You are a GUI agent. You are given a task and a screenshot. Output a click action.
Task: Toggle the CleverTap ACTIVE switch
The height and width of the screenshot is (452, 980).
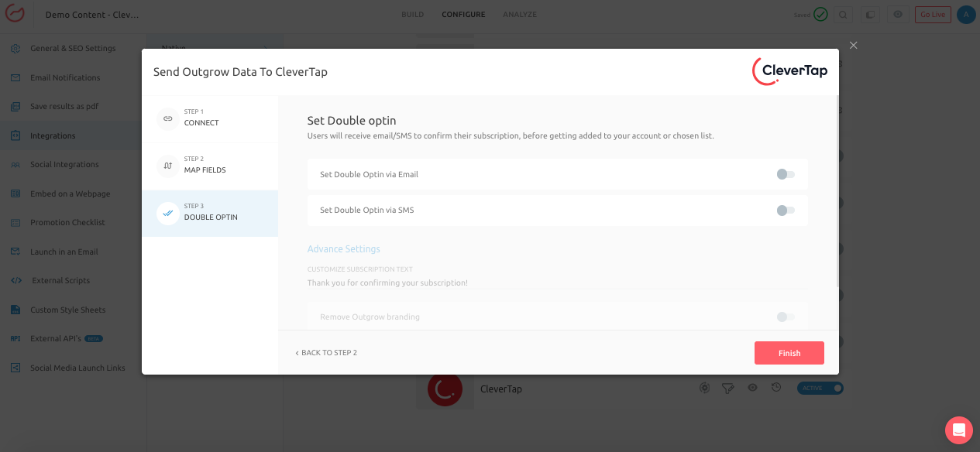pyautogui.click(x=820, y=388)
